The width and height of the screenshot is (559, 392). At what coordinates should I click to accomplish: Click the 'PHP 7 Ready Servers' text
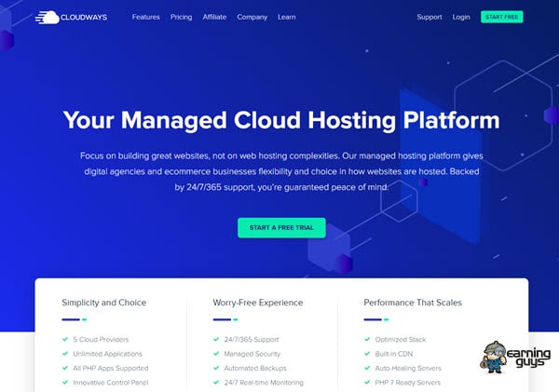point(408,383)
